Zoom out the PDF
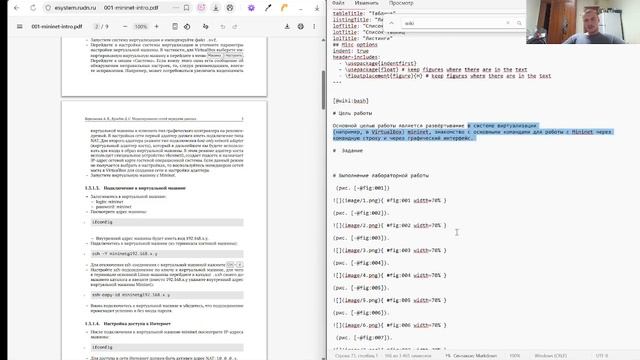This screenshot has height=360, width=640. 125,27
